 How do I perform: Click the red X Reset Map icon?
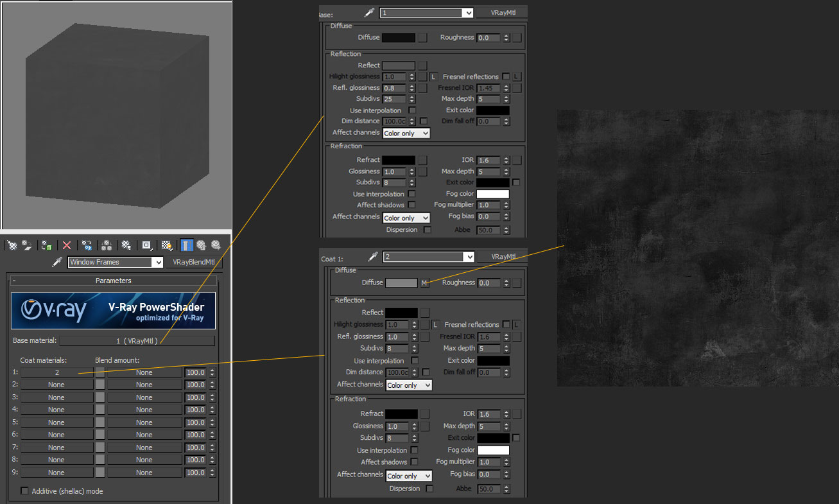pyautogui.click(x=67, y=245)
